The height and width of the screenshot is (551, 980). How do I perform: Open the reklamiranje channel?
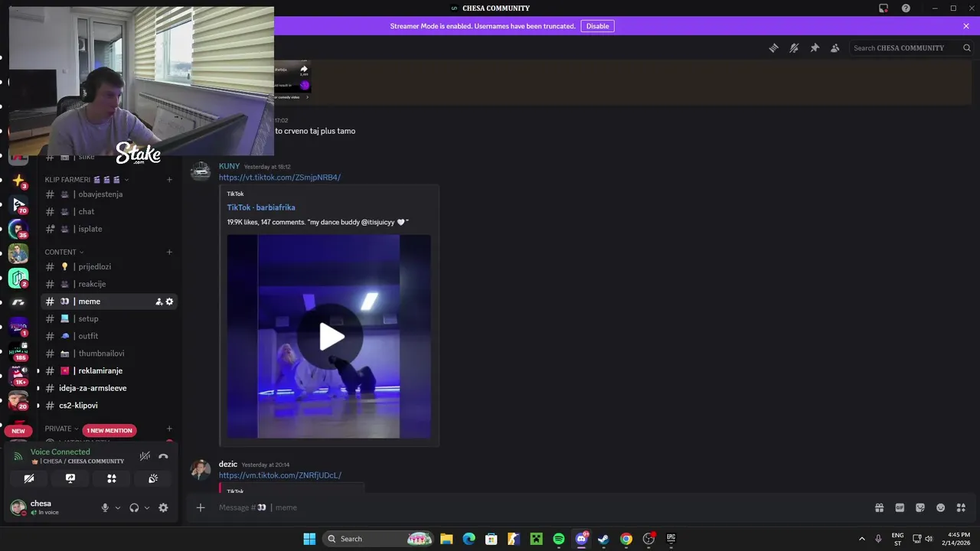point(109,370)
